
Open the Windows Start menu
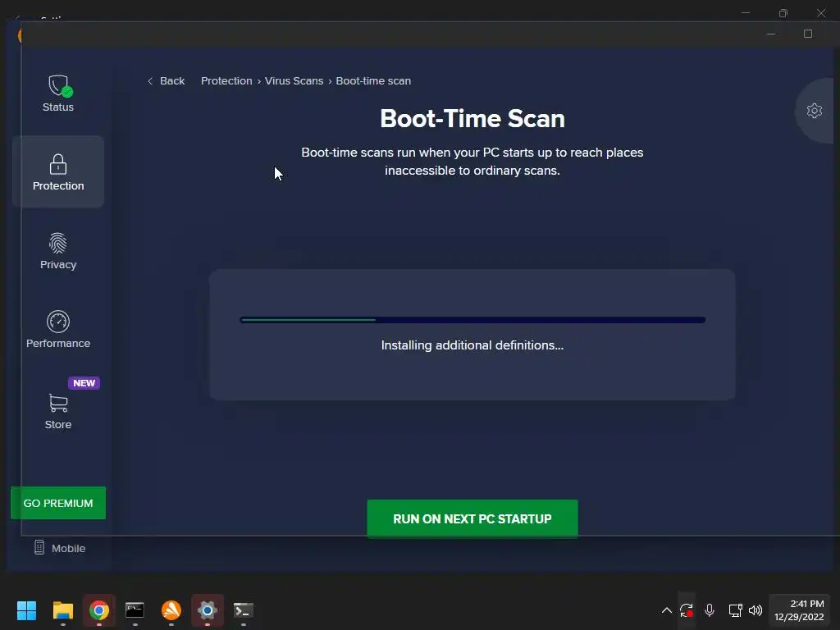pyautogui.click(x=26, y=610)
